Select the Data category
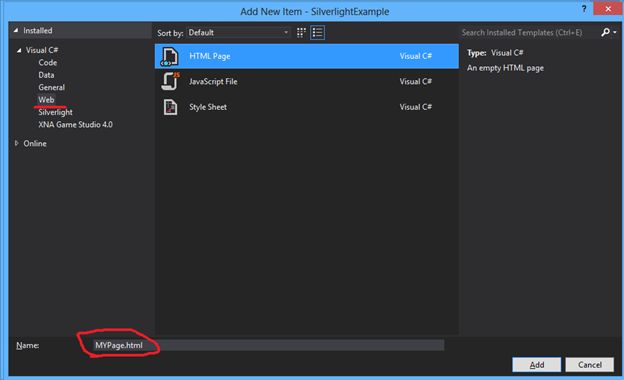This screenshot has height=380, width=624. 46,75
